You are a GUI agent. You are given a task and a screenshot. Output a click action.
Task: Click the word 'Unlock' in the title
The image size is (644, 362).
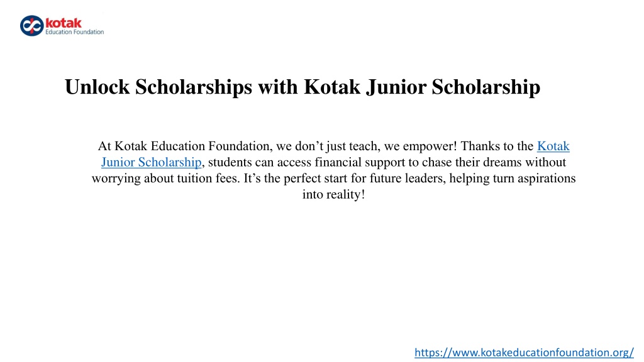click(x=97, y=87)
